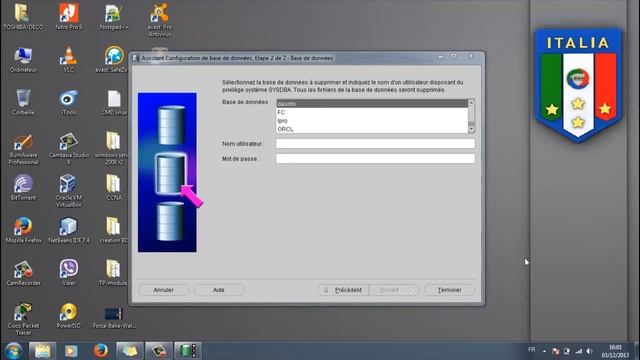Select the CMD linux file icon
This screenshot has width=640, height=360.
point(114,102)
